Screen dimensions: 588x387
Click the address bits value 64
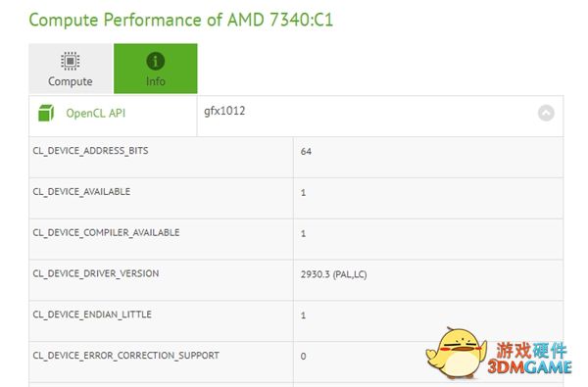[x=306, y=152]
